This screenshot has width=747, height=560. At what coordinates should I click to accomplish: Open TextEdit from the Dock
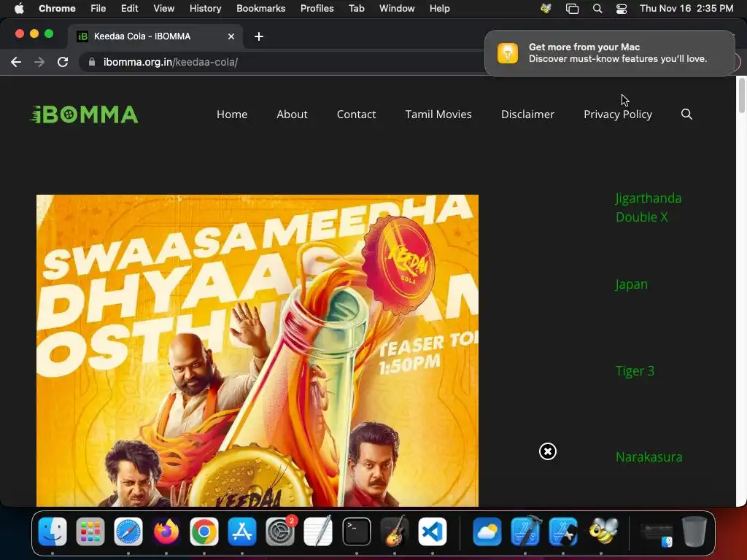pos(318,532)
